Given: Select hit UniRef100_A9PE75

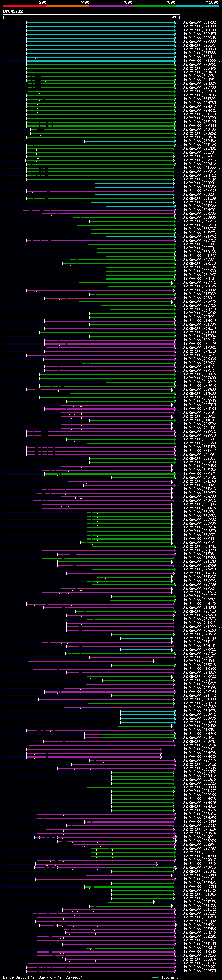Looking at the screenshot, I should (x=199, y=971).
